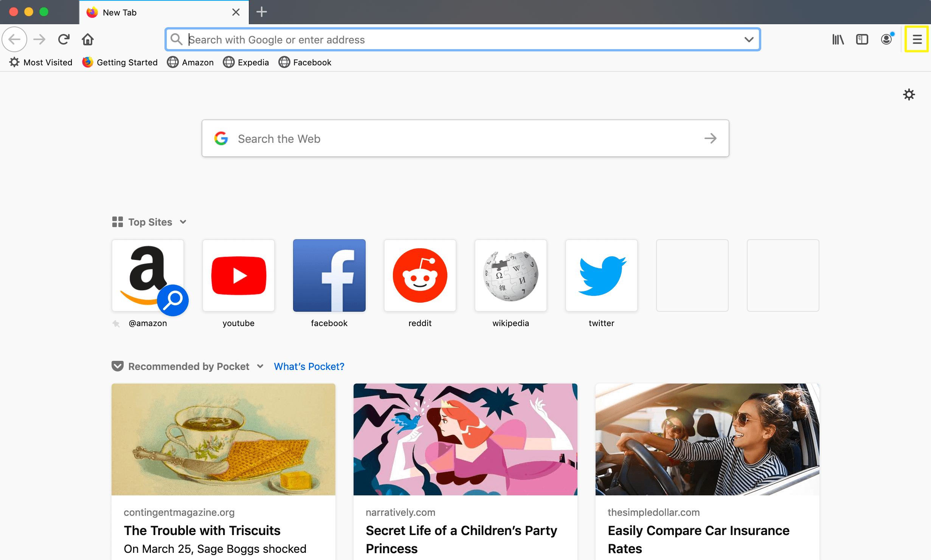Click the Facebook top site icon
Screen dimensions: 931x560
click(x=329, y=275)
